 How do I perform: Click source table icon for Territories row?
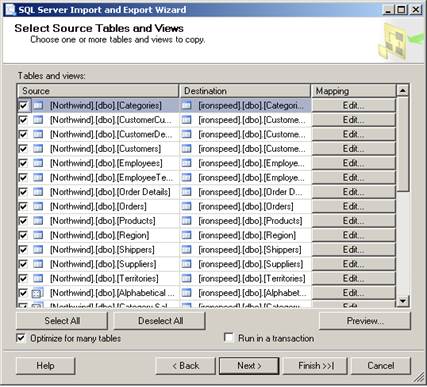click(x=38, y=278)
